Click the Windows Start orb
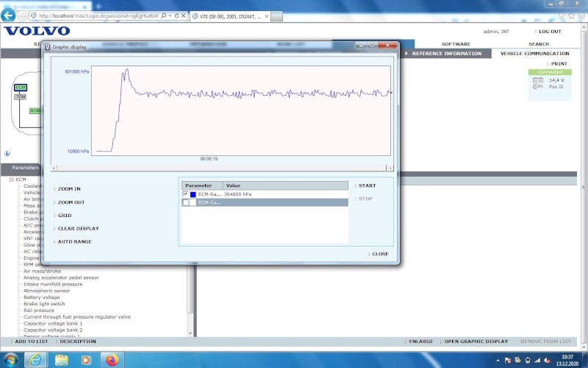The image size is (588, 368). point(10,360)
